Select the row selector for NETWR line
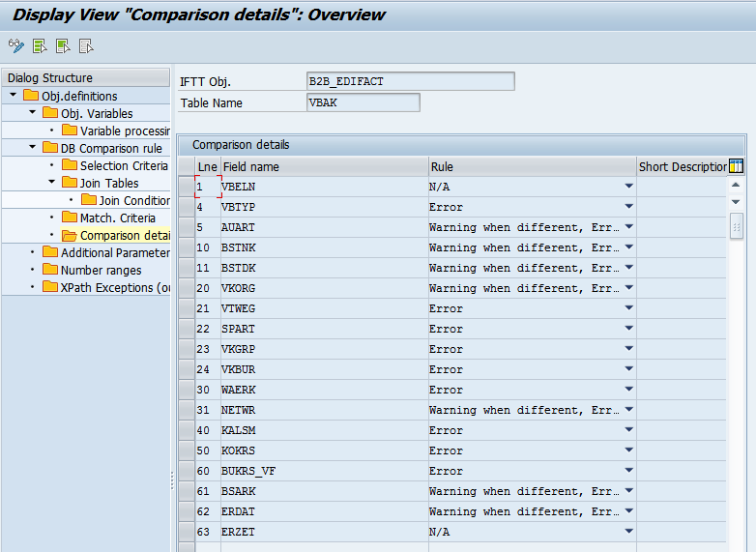Viewport: 756px width, 552px height. click(186, 410)
